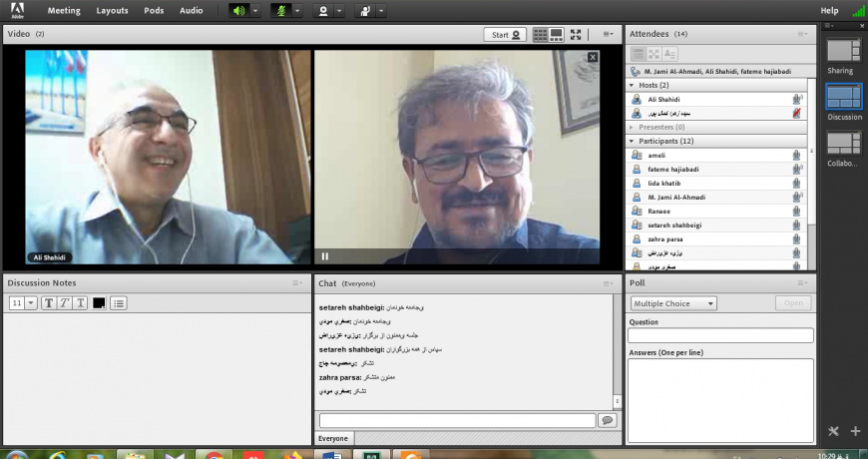Open the Poll pod options menu
868x459 pixels.
pyautogui.click(x=803, y=283)
